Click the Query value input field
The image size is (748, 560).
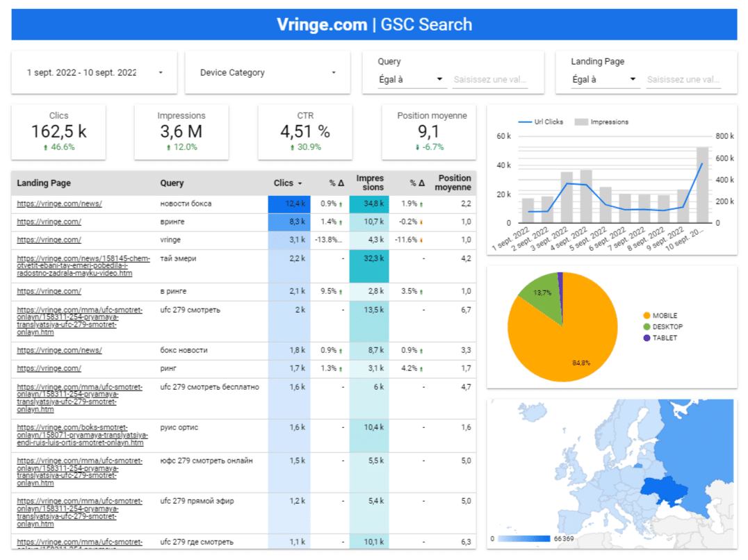coord(490,80)
